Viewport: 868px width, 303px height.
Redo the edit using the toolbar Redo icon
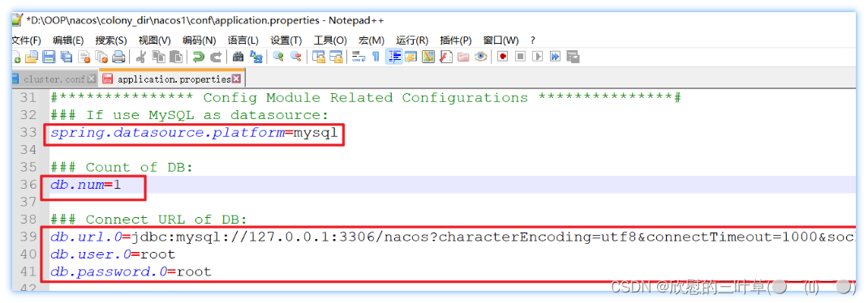pyautogui.click(x=216, y=57)
